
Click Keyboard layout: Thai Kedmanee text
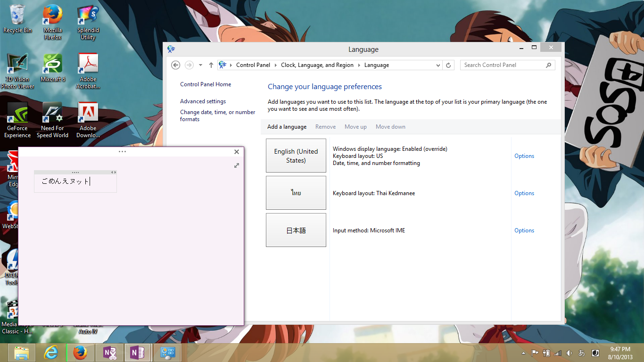click(374, 193)
